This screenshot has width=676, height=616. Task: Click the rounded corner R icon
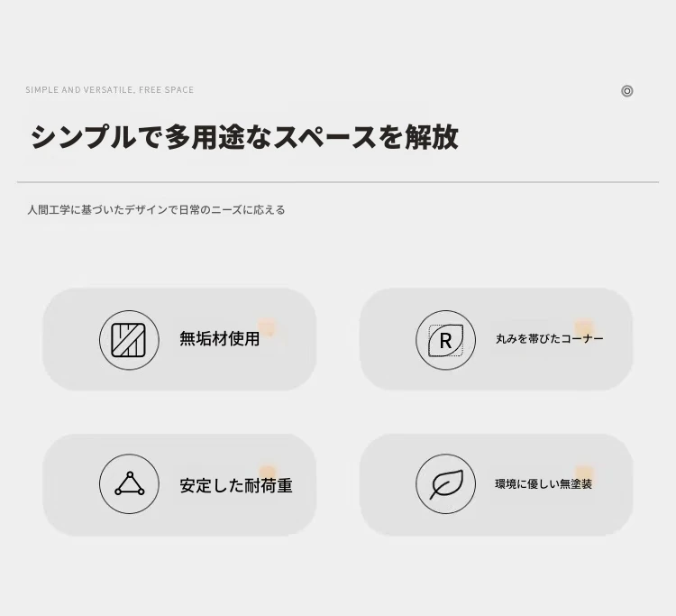(446, 340)
